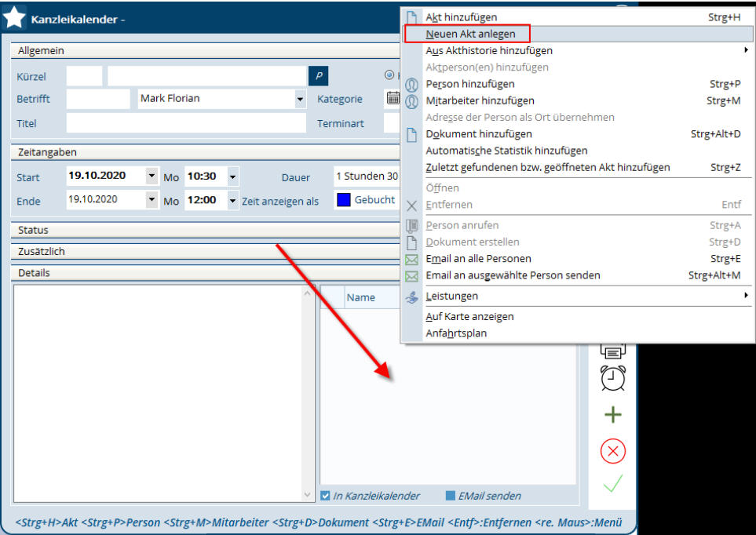Open the Start date dropdown
Image resolution: width=756 pixels, height=535 pixels.
click(152, 177)
